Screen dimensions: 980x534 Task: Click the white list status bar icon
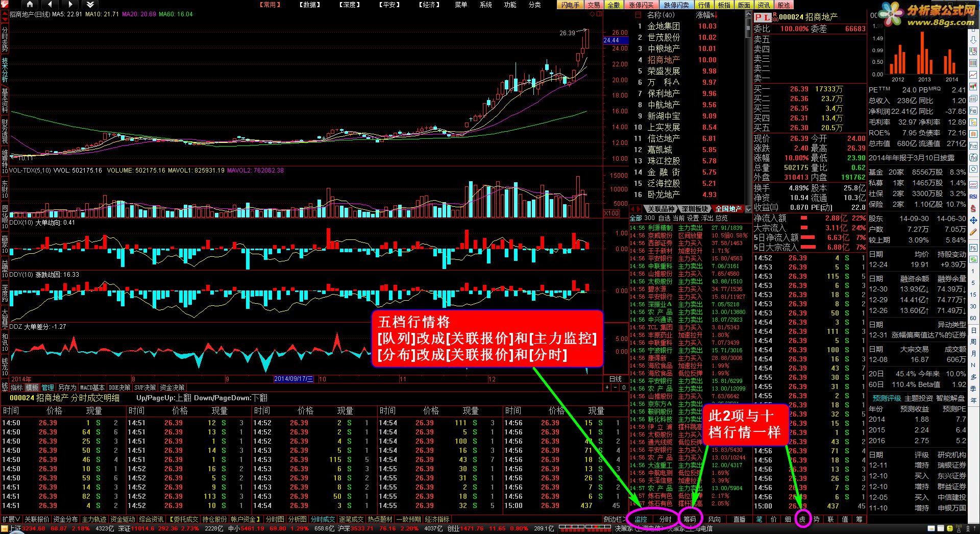pos(941,528)
